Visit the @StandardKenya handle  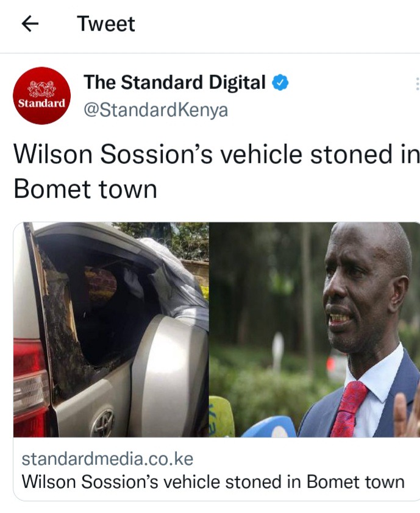(156, 110)
